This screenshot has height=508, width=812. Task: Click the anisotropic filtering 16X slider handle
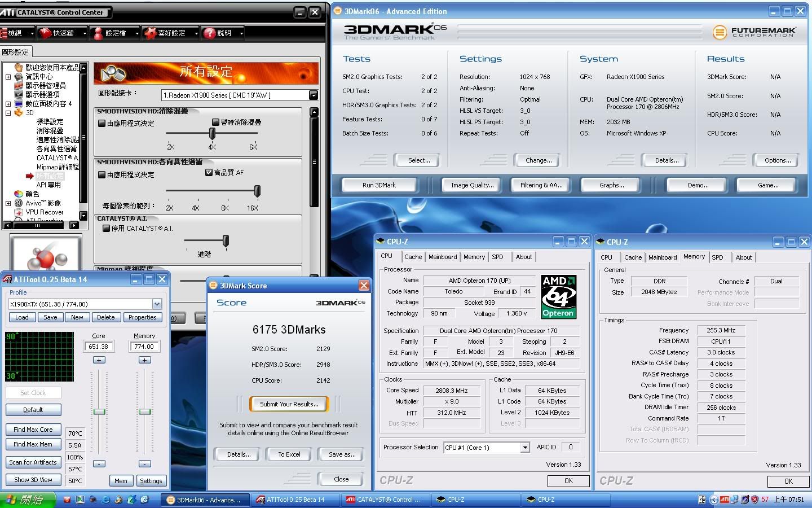point(257,191)
